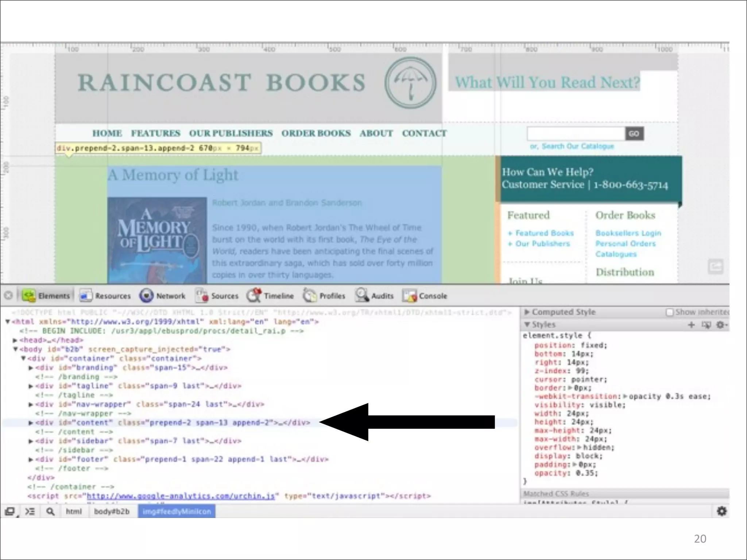Screen dimensions: 747x560
Task: Click the DevTools settings gear icon
Action: 721,511
